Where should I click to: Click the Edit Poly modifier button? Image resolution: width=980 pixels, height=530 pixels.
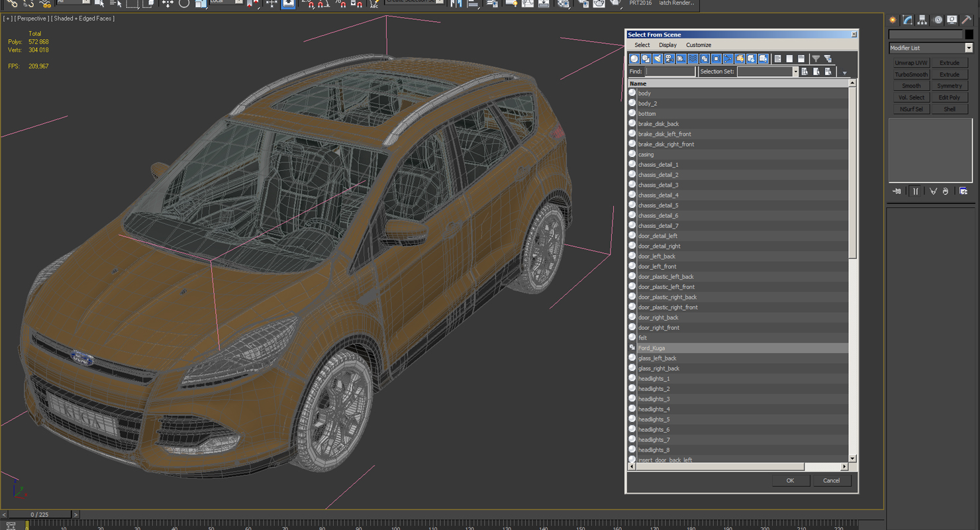coord(950,97)
